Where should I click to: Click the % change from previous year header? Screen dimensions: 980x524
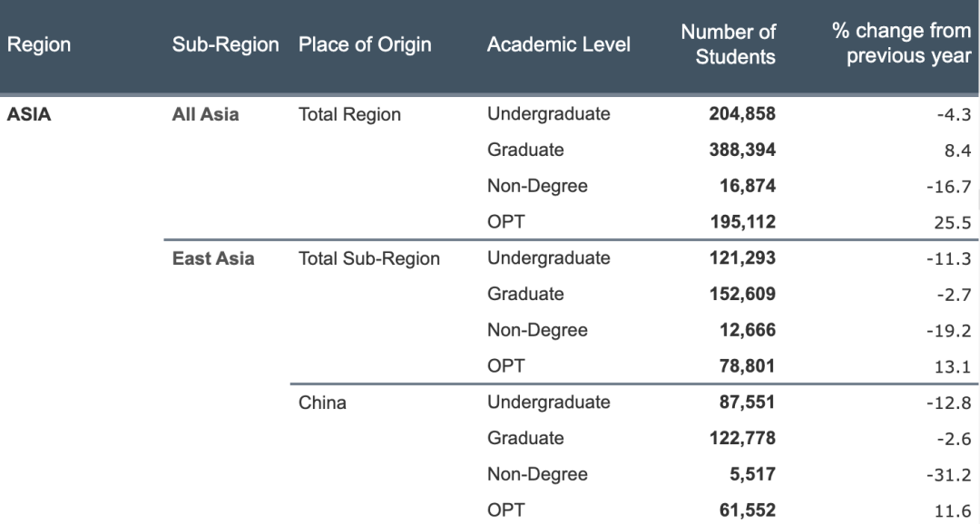902,44
